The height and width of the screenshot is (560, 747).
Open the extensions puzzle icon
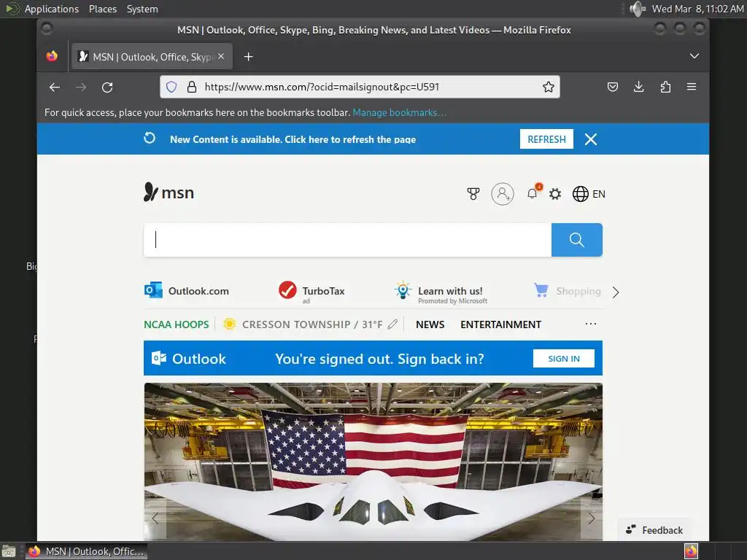click(x=665, y=87)
